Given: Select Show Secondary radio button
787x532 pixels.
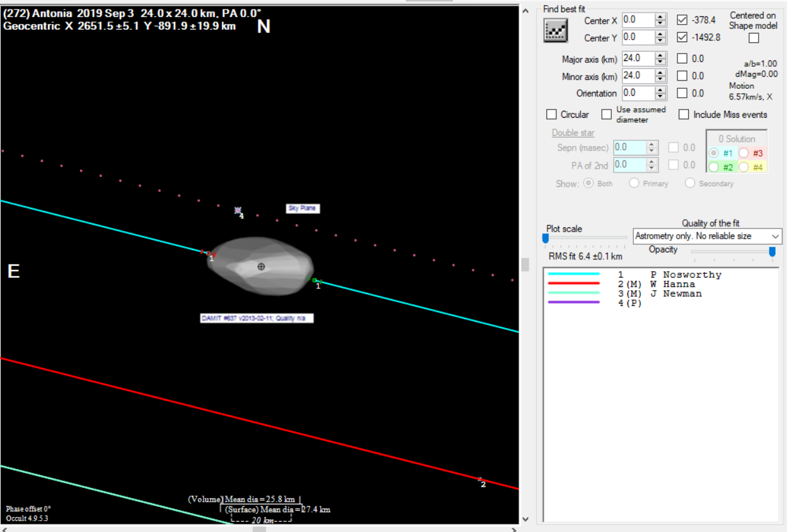Looking at the screenshot, I should coord(690,183).
